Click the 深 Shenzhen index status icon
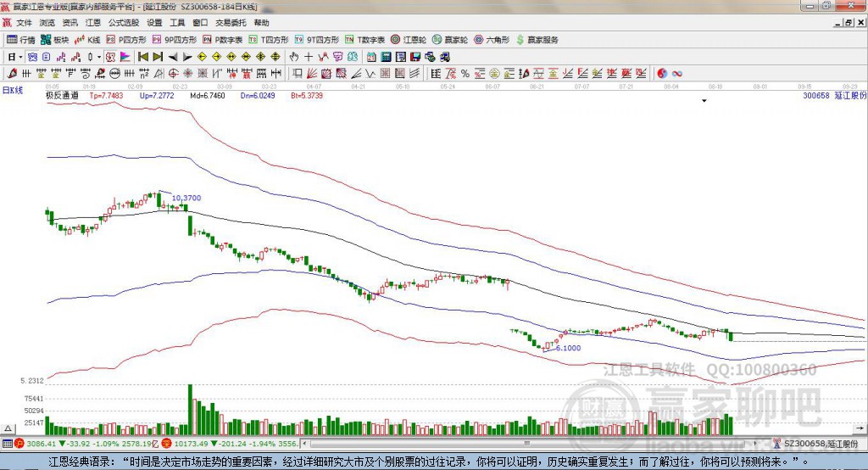 point(166,444)
